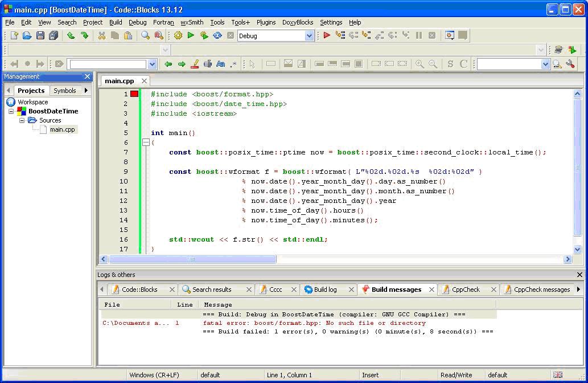The height and width of the screenshot is (383, 588).
Task: Pause the debugger with the break icon
Action: coord(419,36)
